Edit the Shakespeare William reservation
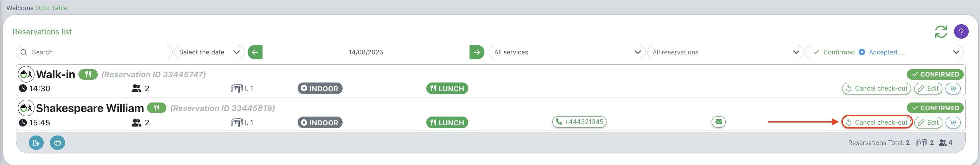Viewport: 980px width, 165px height. point(928,123)
